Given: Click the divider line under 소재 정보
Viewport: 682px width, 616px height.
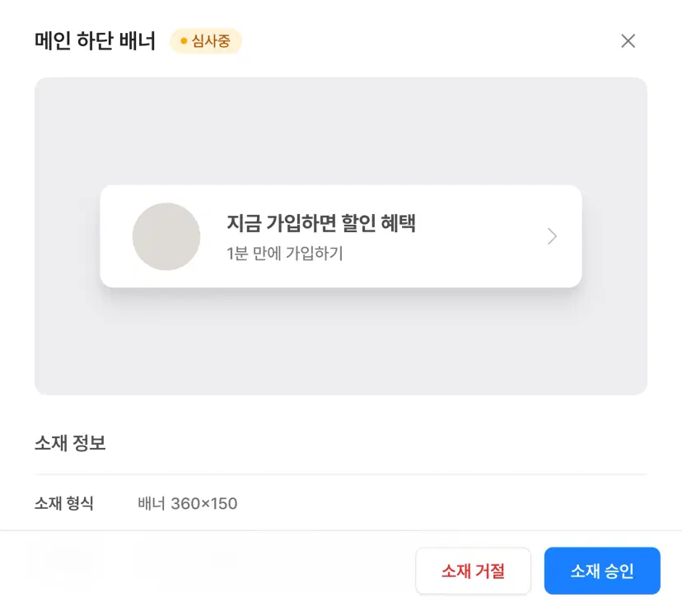Looking at the screenshot, I should [341, 474].
